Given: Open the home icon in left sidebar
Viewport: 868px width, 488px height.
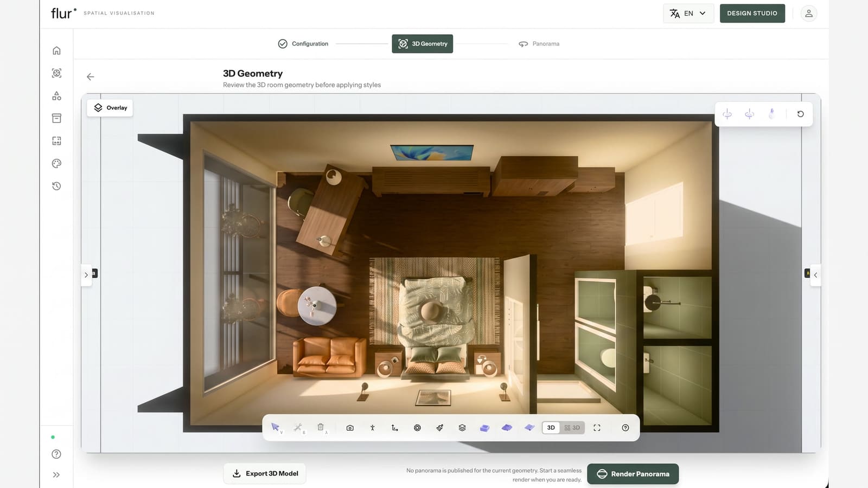Looking at the screenshot, I should 56,50.
